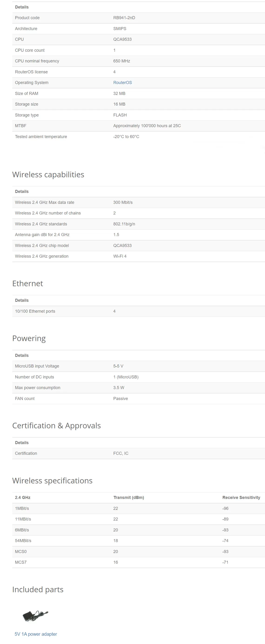Image resolution: width=265 pixels, height=644 pixels.
Task: Select the MTBF value 'Approximately 100'000 hours at 25C'
Action: 147,126
